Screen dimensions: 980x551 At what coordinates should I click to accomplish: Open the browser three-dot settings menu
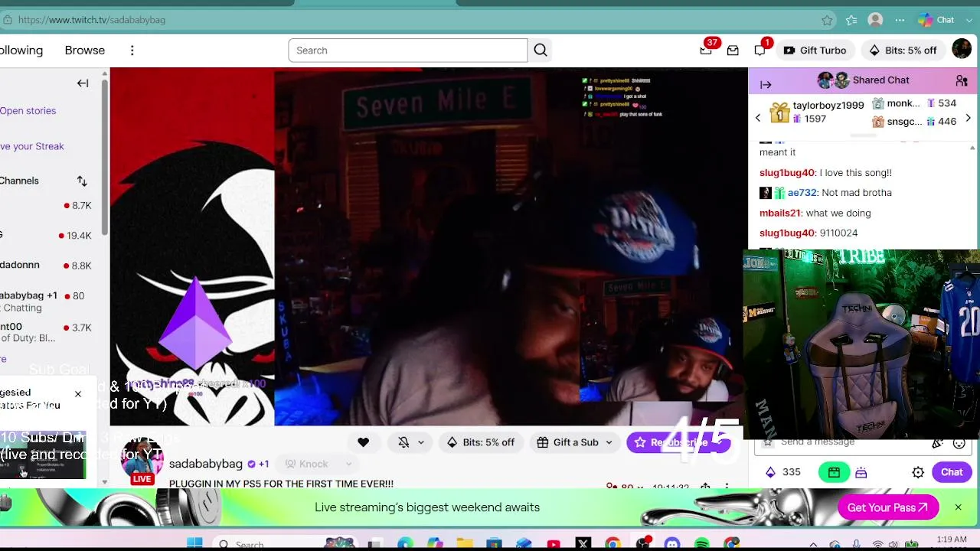[x=900, y=20]
